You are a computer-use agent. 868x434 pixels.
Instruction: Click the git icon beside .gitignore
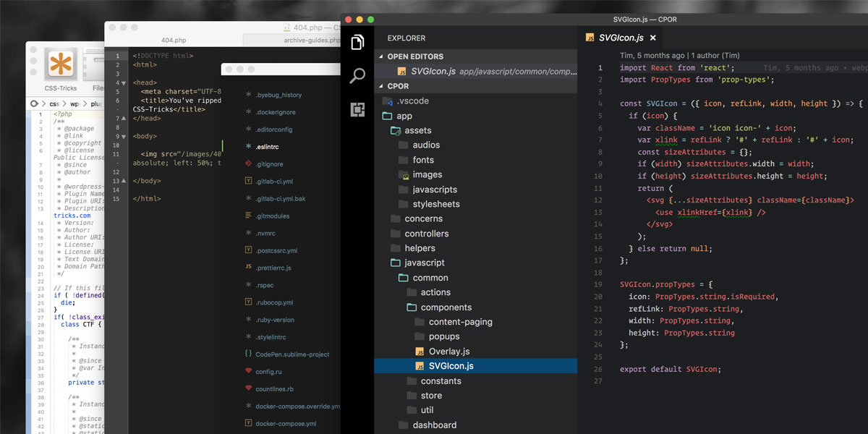coord(248,164)
